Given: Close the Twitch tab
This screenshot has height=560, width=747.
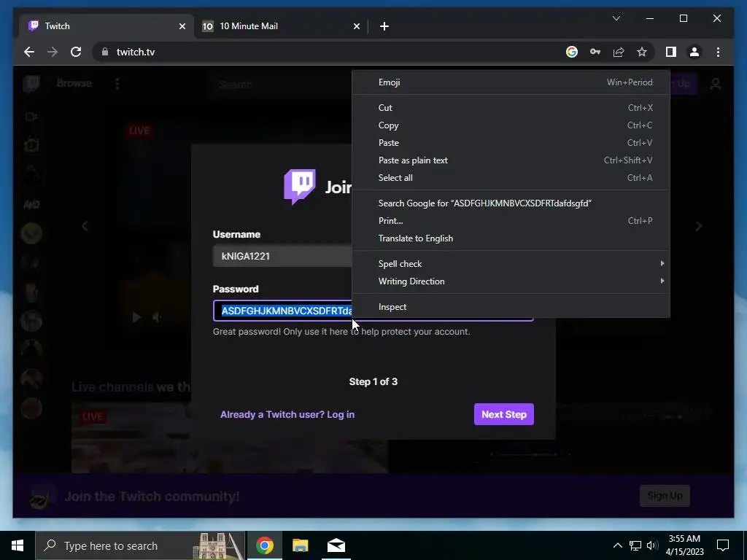Looking at the screenshot, I should (x=182, y=26).
